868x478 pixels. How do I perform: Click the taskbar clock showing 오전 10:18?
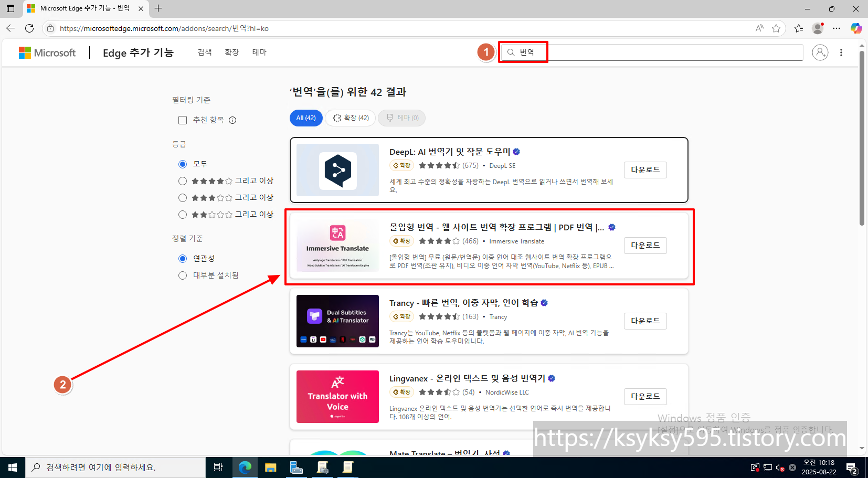point(819,467)
